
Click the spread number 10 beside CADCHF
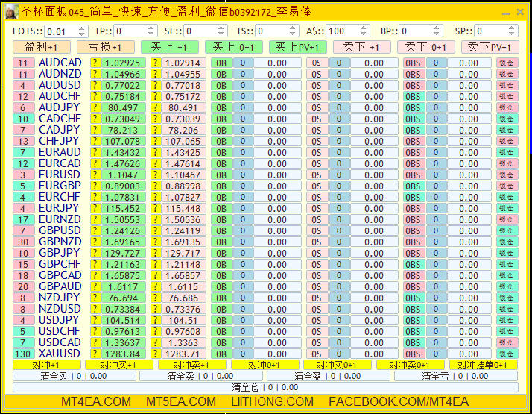pyautogui.click(x=23, y=119)
